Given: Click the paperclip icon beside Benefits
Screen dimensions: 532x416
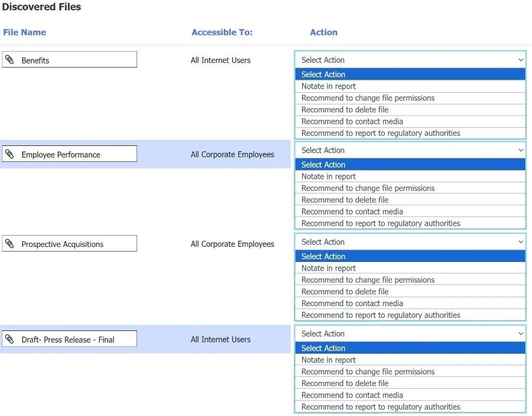Looking at the screenshot, I should (x=9, y=60).
